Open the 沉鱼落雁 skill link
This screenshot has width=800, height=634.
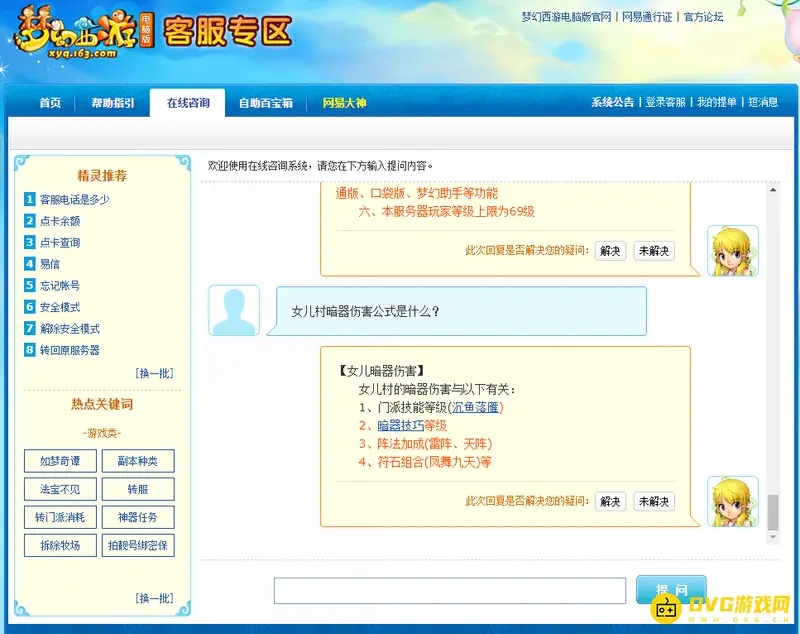pos(475,408)
